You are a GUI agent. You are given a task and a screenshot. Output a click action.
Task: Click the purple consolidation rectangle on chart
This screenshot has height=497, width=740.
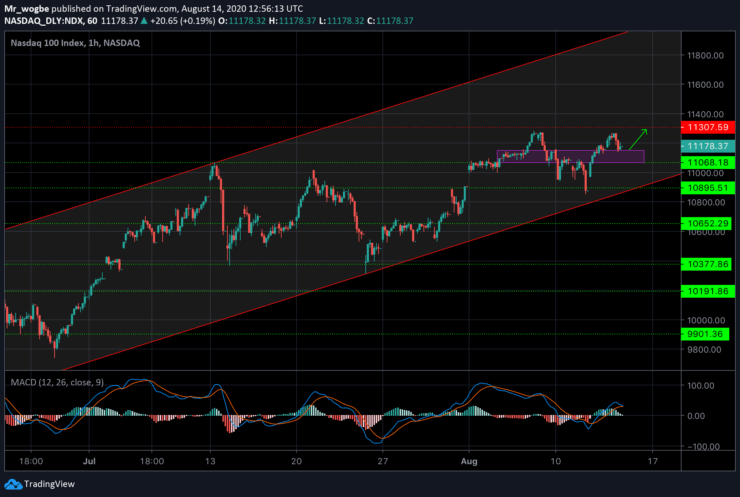point(571,156)
